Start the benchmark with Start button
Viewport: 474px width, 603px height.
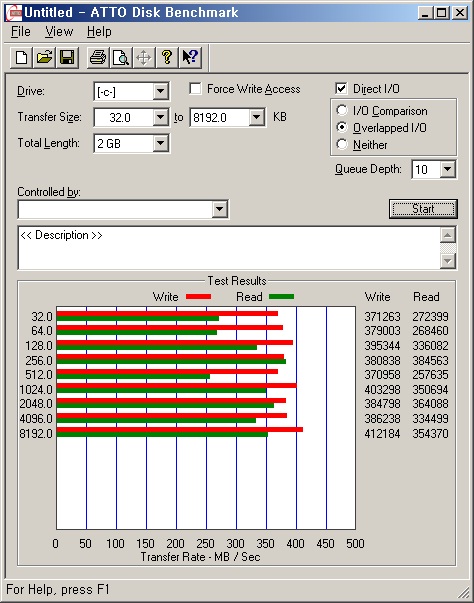(423, 209)
